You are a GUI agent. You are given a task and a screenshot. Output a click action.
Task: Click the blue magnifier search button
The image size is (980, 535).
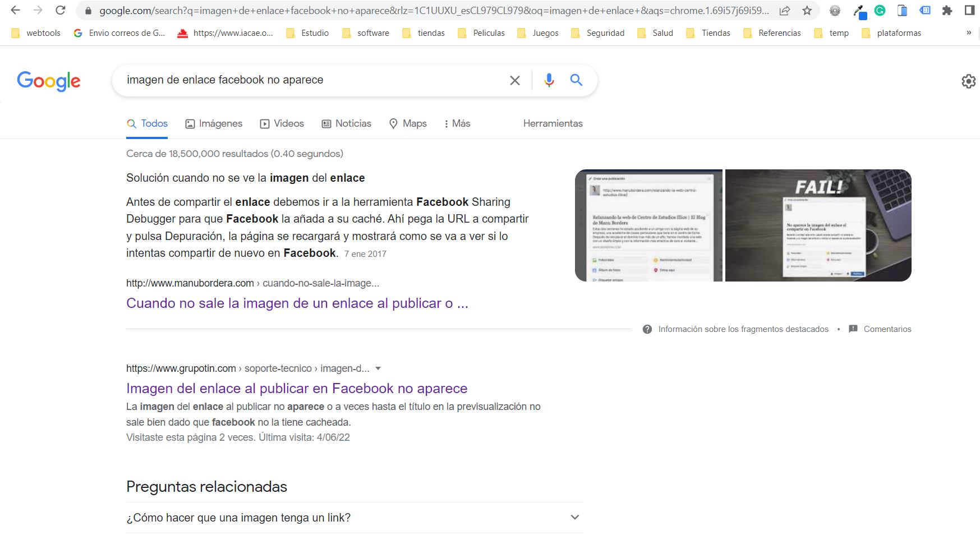(576, 80)
